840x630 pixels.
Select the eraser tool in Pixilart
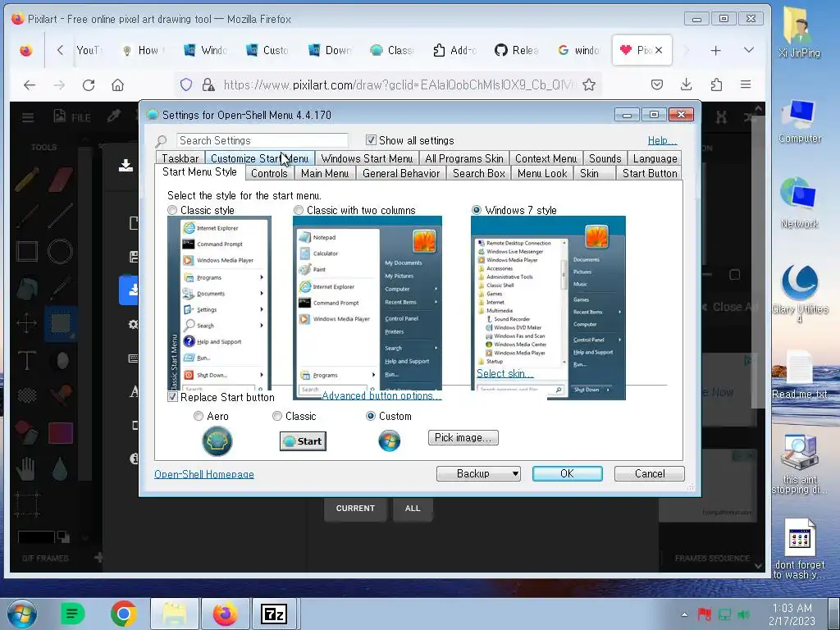click(x=61, y=180)
